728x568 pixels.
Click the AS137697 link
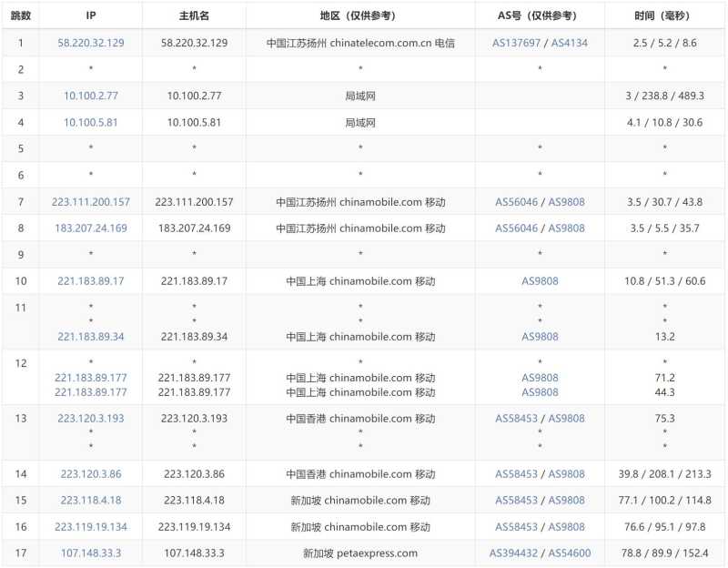click(515, 42)
